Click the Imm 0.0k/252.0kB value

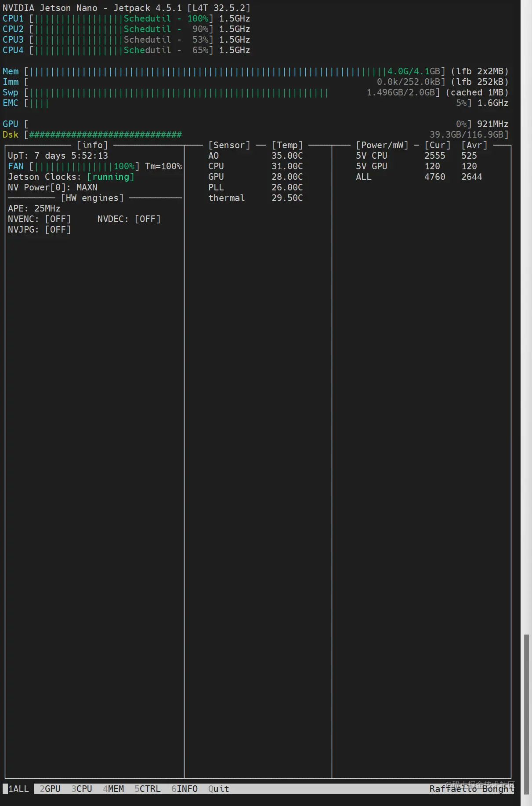click(x=409, y=82)
